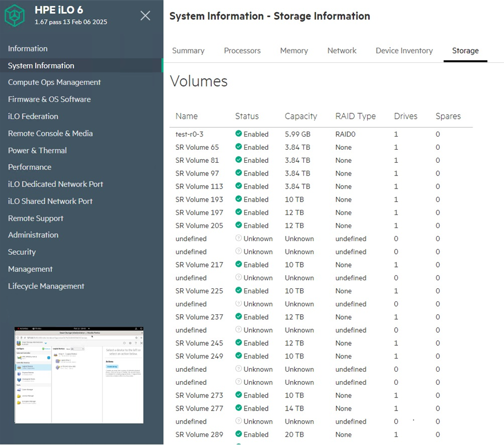Click the green check icon for SR Volume 245
The height and width of the screenshot is (446, 504).
click(238, 343)
